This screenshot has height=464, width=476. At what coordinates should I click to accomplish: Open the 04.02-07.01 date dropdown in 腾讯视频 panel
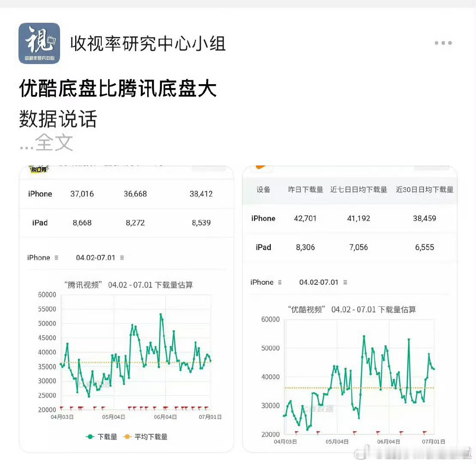pos(100,258)
